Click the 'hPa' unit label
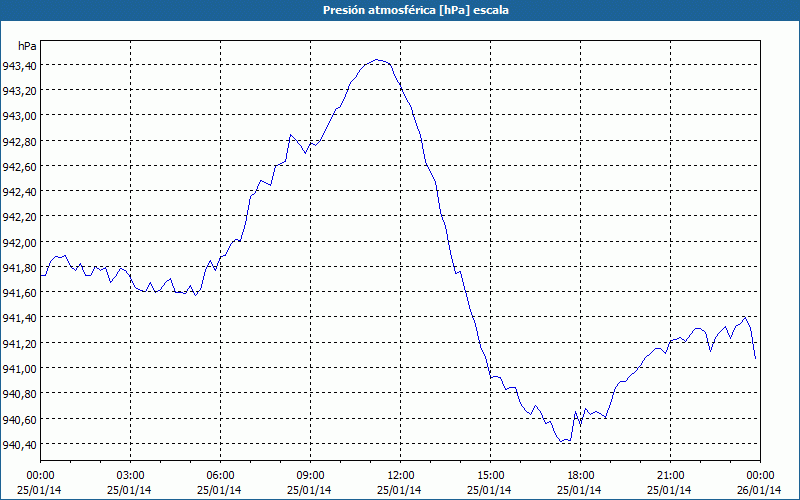The image size is (800, 500). tap(27, 46)
